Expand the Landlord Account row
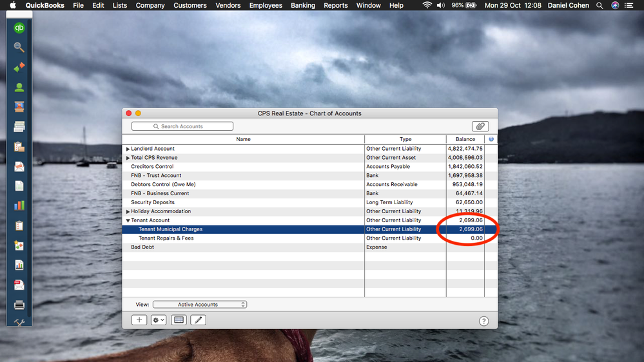 click(128, 149)
